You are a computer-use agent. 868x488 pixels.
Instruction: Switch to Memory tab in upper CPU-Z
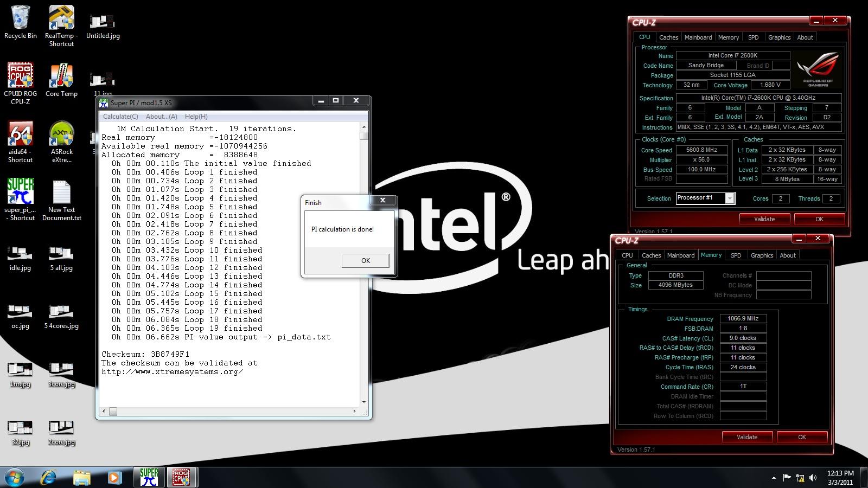point(729,37)
